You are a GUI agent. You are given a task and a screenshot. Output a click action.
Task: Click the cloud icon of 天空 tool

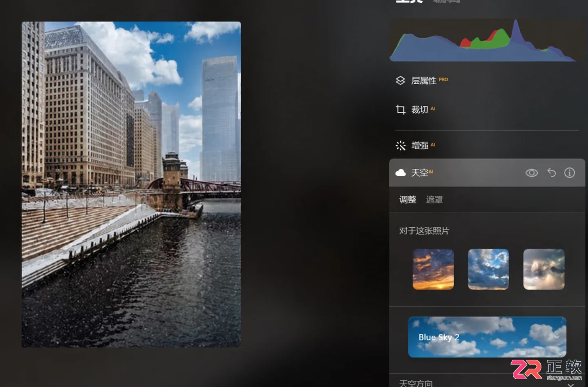[401, 172]
